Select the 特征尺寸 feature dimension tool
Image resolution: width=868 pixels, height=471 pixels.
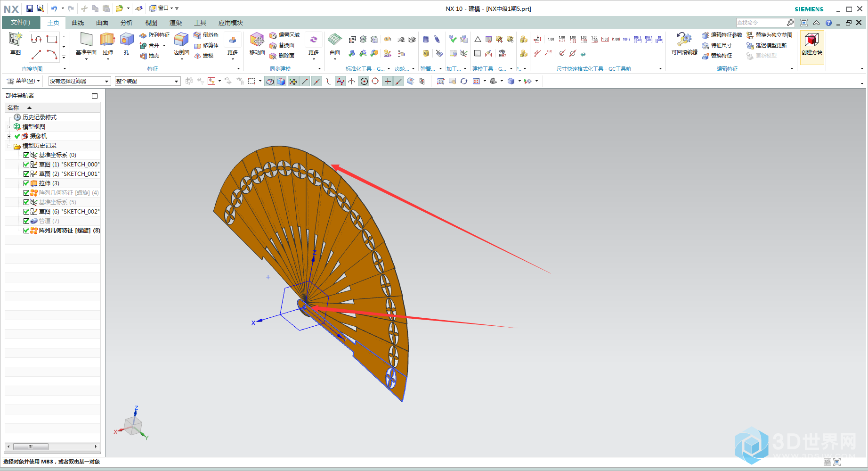717,46
